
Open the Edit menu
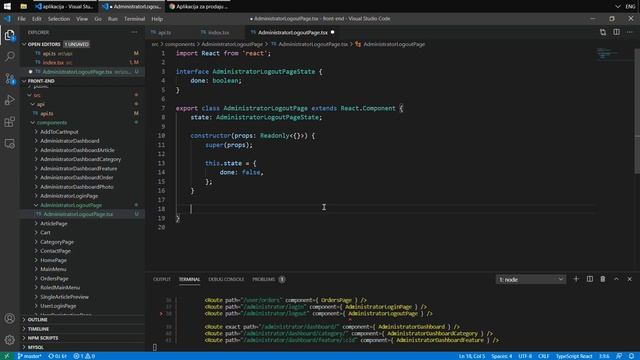[37, 19]
